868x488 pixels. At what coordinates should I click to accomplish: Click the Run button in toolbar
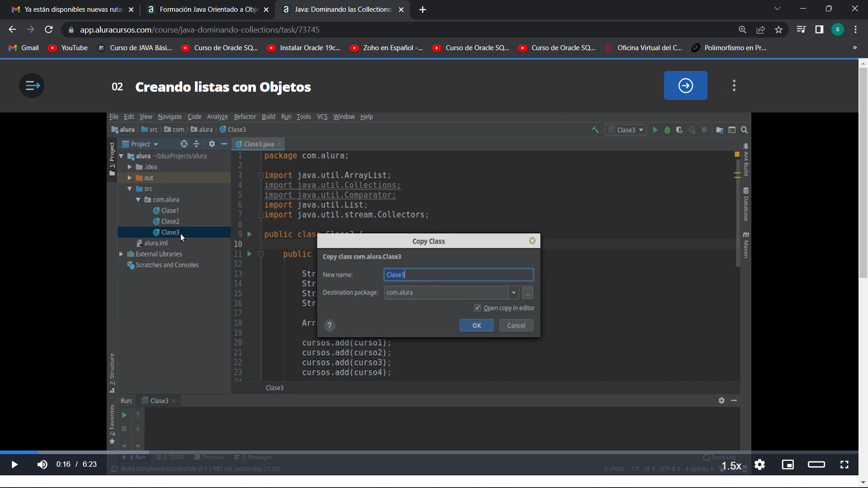point(655,130)
